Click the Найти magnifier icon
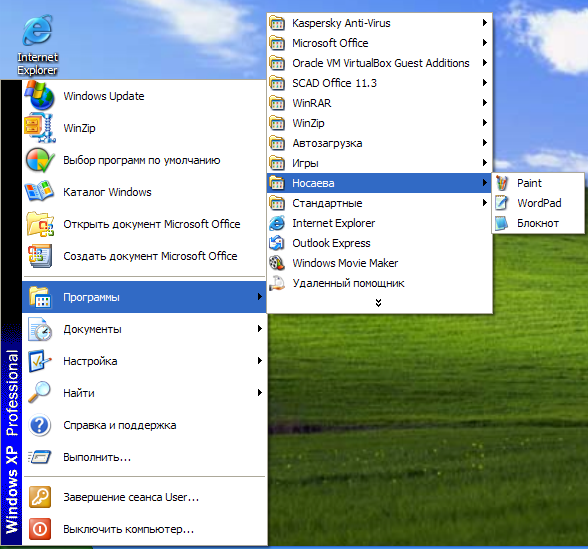 click(40, 393)
